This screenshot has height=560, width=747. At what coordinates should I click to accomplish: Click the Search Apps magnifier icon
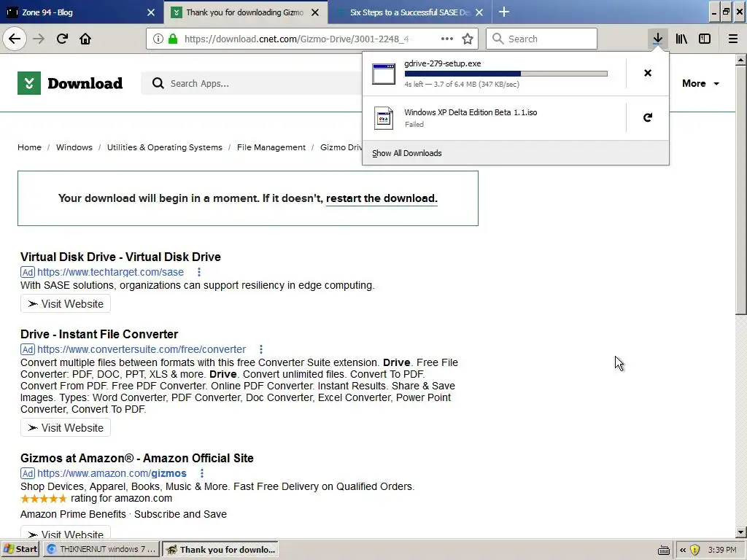158,83
